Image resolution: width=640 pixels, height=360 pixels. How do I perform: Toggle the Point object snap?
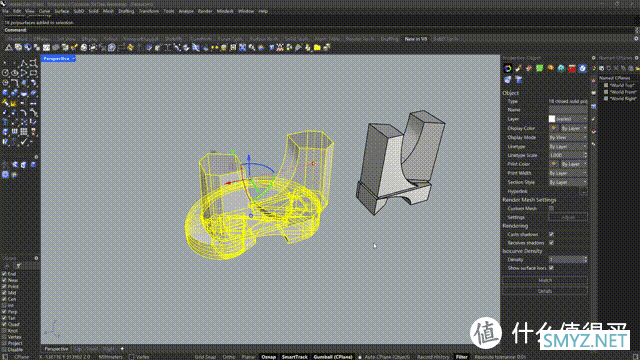coord(4,287)
